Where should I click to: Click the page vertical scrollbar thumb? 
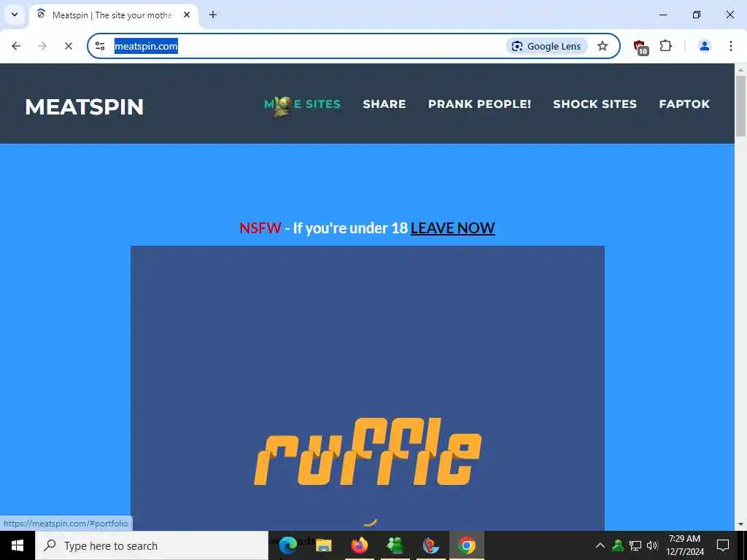(740, 106)
